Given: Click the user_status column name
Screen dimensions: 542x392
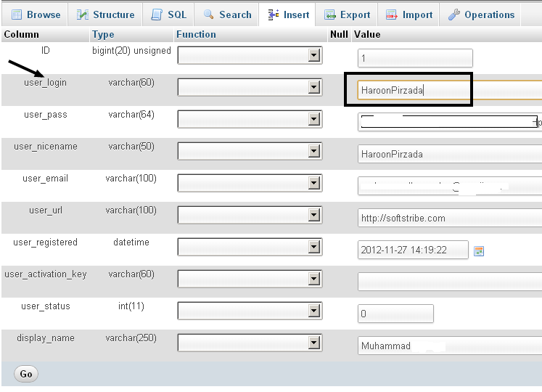Looking at the screenshot, I should 46,306.
